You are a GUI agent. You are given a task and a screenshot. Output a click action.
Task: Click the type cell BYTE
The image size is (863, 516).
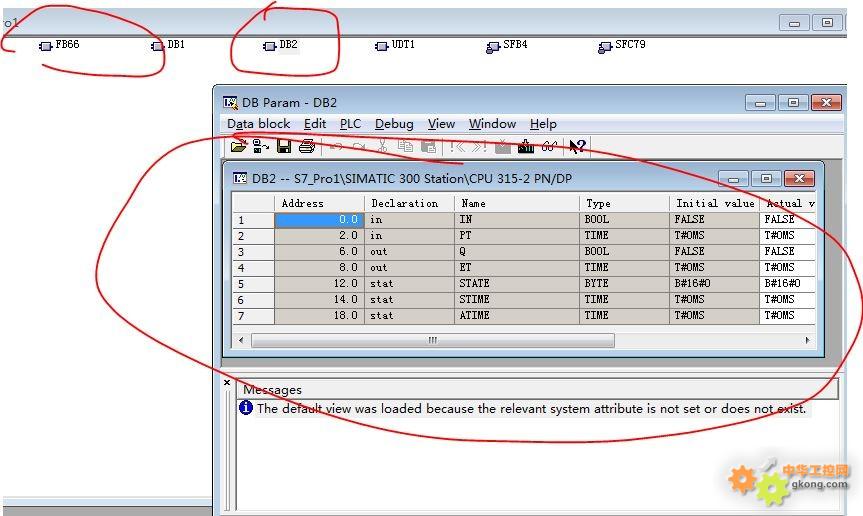click(624, 283)
